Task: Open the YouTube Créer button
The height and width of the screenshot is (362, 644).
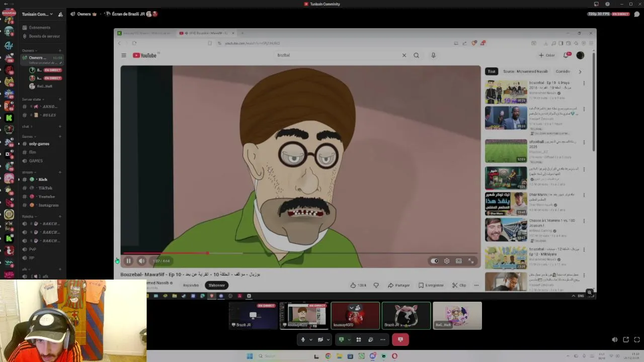Action: (547, 55)
